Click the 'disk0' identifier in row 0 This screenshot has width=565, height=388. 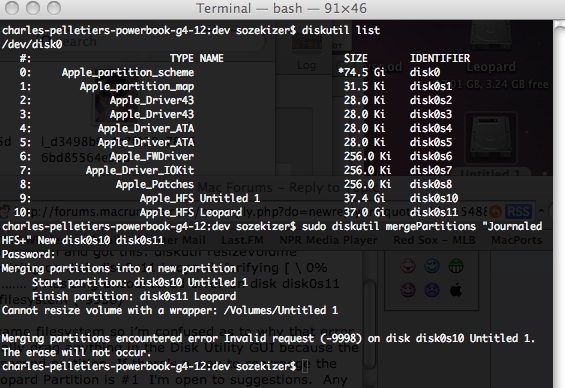pyautogui.click(x=425, y=72)
